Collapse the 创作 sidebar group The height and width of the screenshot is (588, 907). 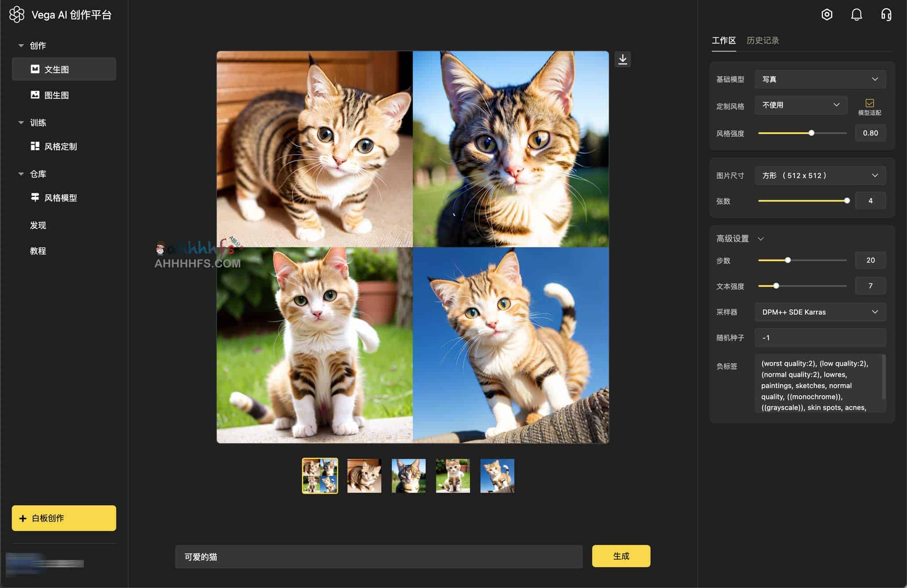[x=21, y=46]
